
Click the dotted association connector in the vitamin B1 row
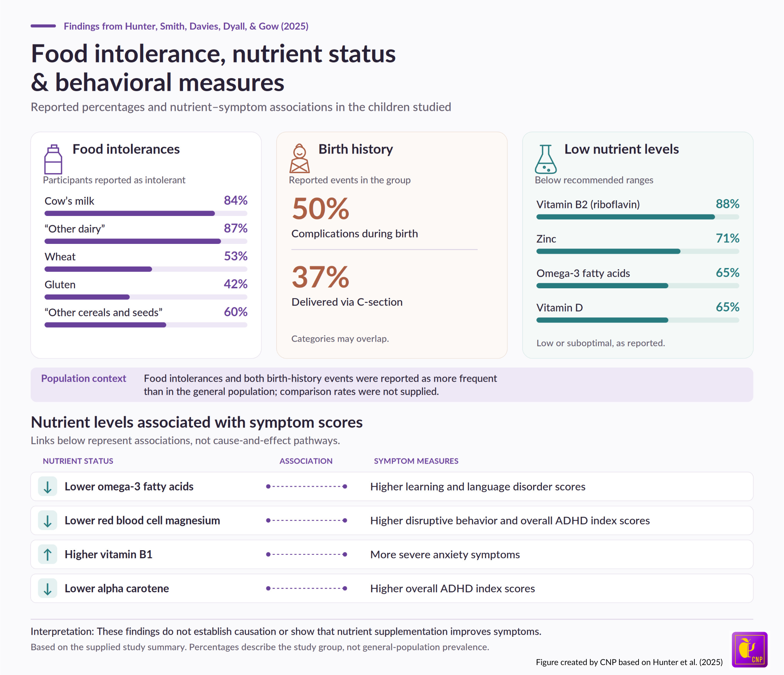click(307, 554)
